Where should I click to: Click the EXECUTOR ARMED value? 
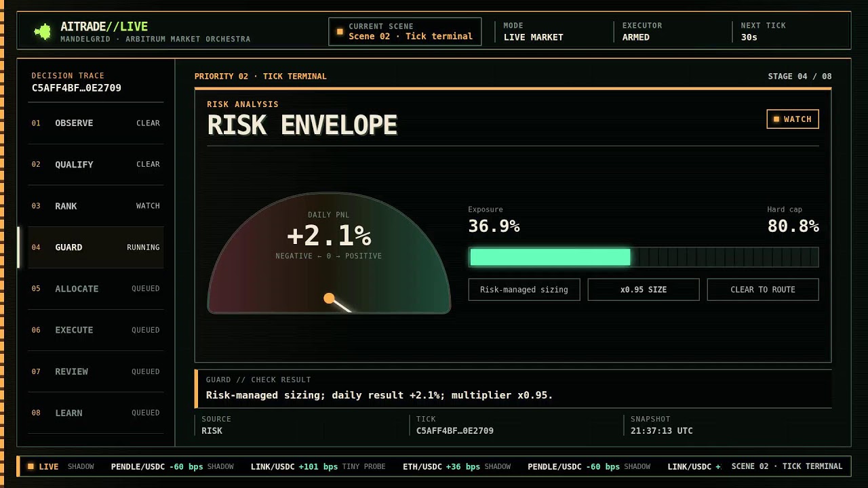(636, 37)
